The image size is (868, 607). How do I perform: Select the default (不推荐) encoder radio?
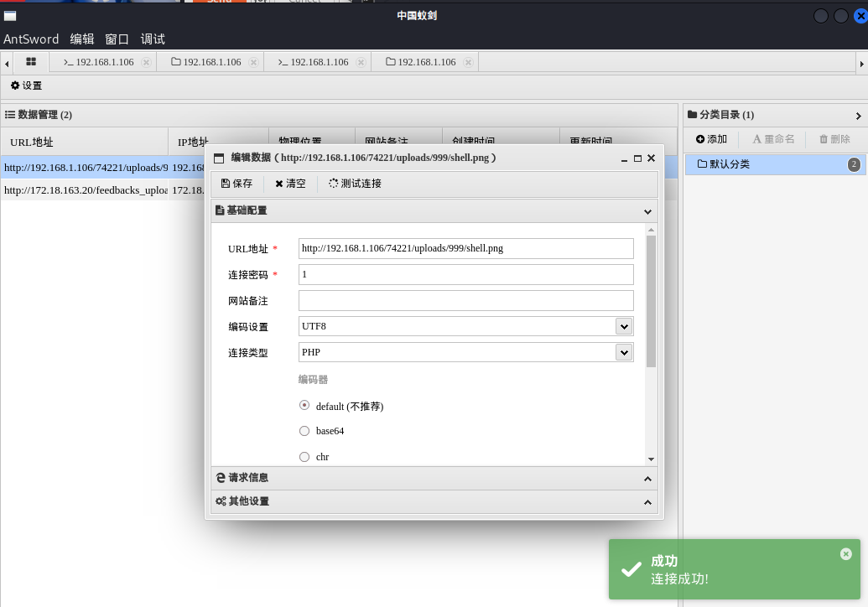point(304,405)
